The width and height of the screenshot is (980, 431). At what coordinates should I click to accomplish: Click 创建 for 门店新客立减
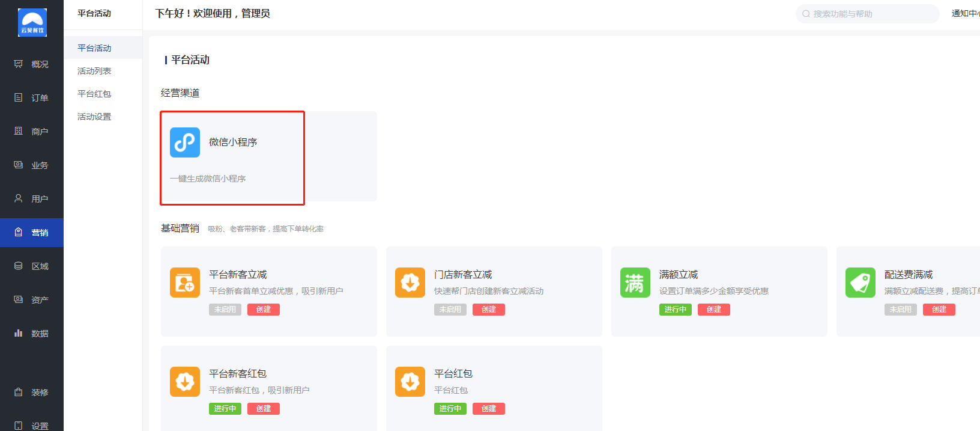click(x=489, y=310)
